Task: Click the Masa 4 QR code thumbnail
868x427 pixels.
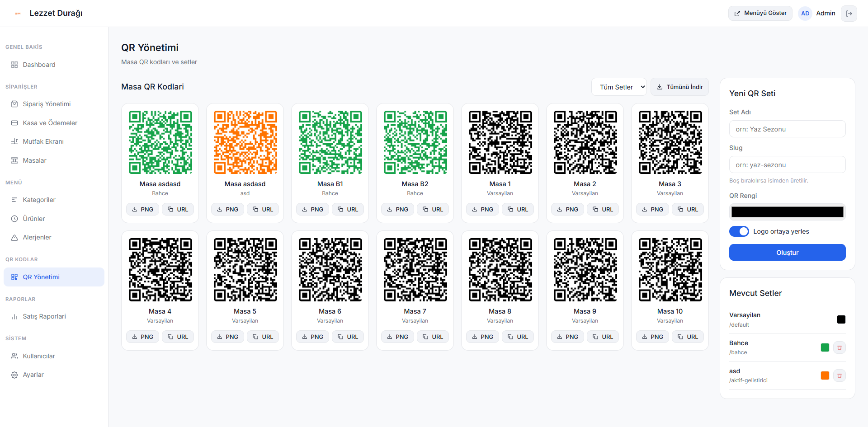Action: pos(160,270)
